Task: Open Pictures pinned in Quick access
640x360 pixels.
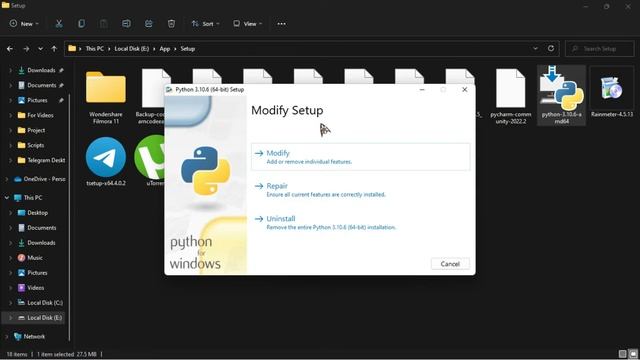Action: click(36, 100)
